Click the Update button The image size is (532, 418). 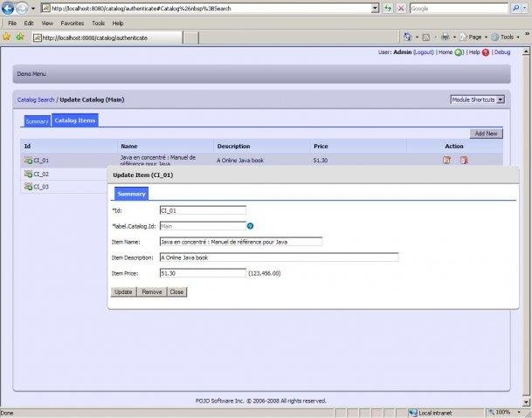pos(123,291)
